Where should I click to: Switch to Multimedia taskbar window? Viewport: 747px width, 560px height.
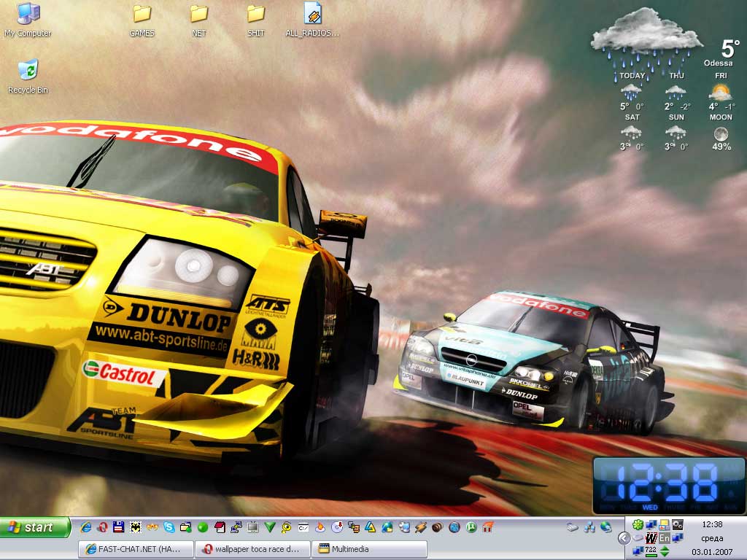[x=369, y=549]
